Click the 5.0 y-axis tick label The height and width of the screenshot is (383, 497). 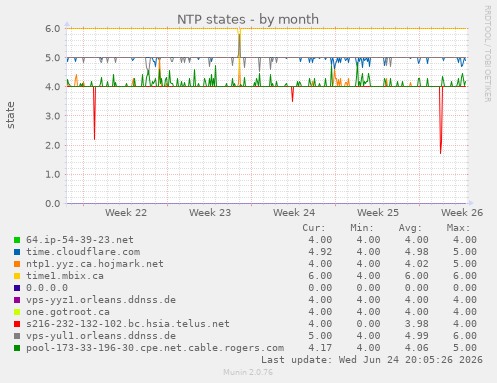(x=53, y=58)
